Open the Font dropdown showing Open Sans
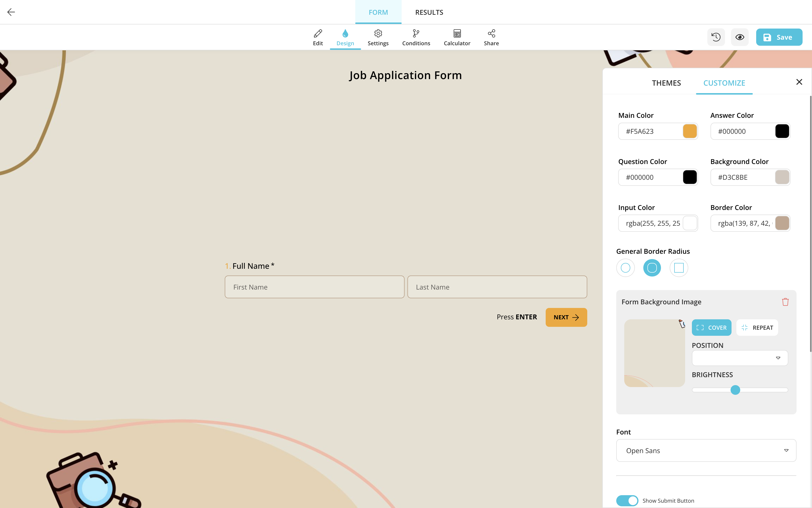The width and height of the screenshot is (812, 508). pos(706,450)
